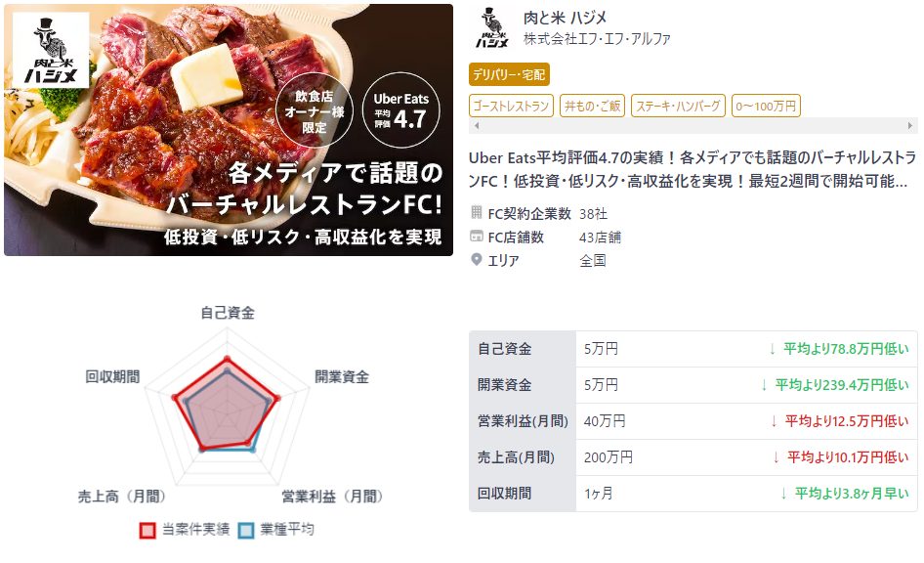Select the 丼もの・ご飯 tag
924x563 pixels.
pyautogui.click(x=592, y=106)
